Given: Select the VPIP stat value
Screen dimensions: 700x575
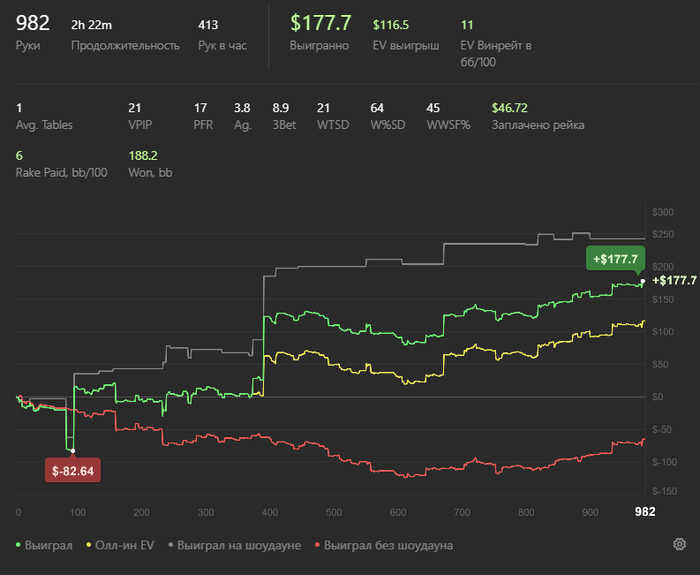Looking at the screenshot, I should (135, 107).
